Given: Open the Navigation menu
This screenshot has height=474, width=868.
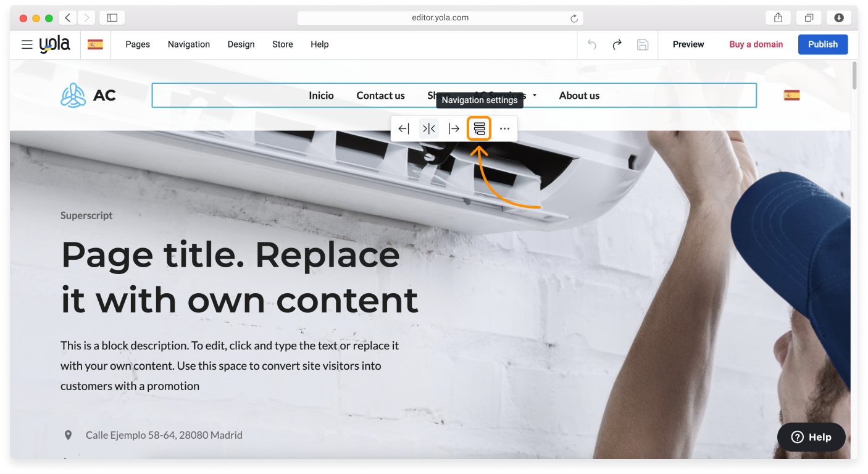Looking at the screenshot, I should click(x=188, y=44).
